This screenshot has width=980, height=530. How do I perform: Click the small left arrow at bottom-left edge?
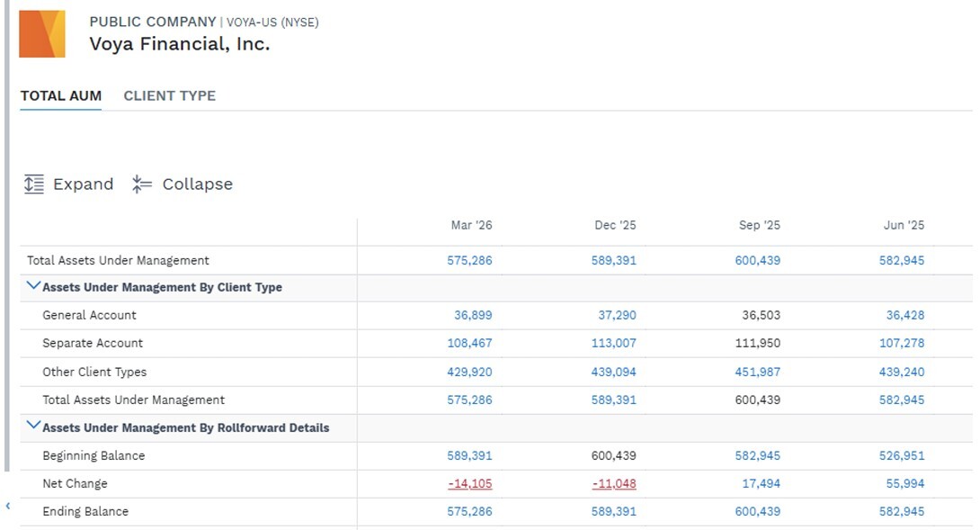(x=8, y=506)
